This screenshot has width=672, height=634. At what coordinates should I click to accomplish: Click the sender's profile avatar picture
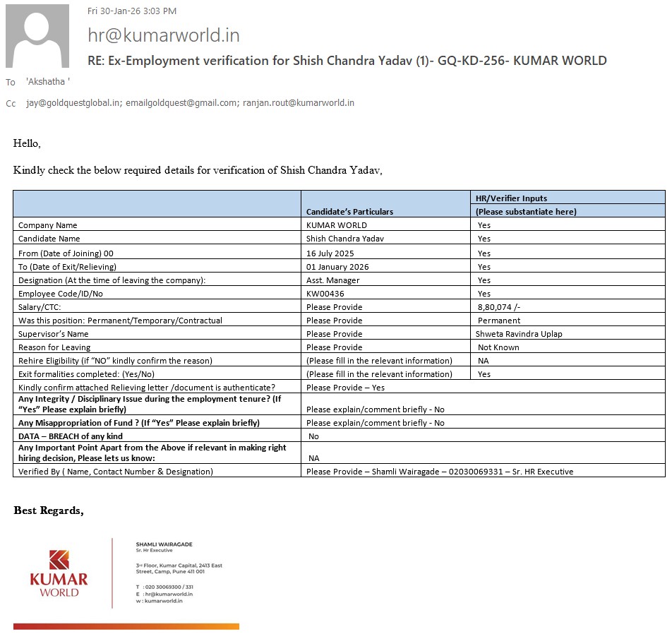[37, 36]
